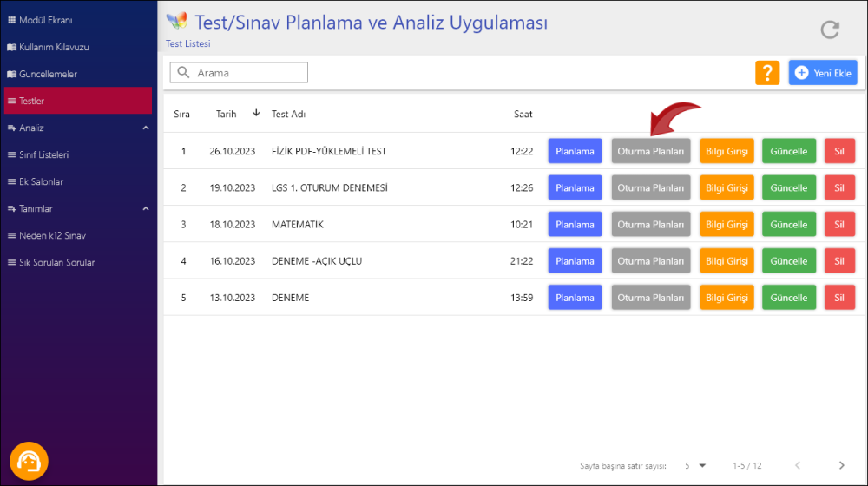The width and height of the screenshot is (868, 486).
Task: Click the search magnifier icon
Action: 184,73
